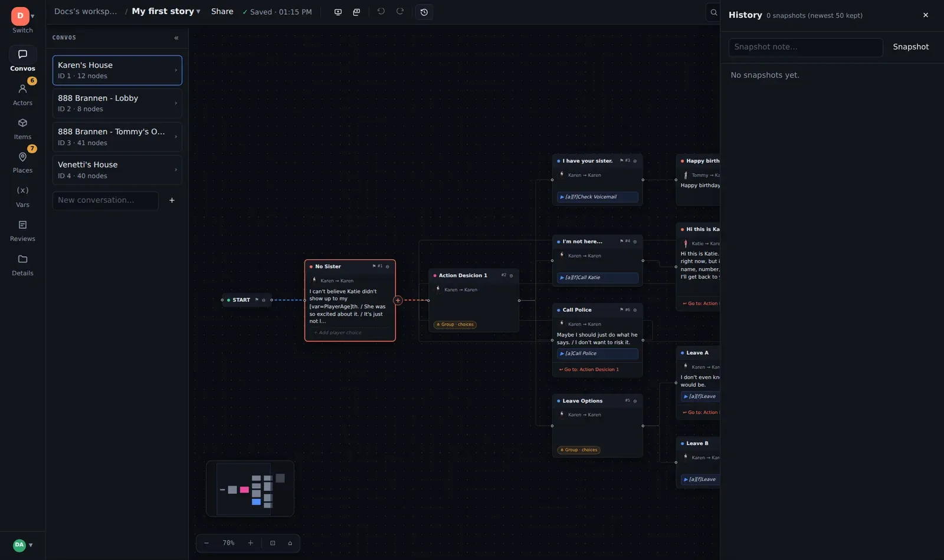Image resolution: width=944 pixels, height=560 pixels.
Task: Collapse the Convos panel with double chevron
Action: click(176, 38)
